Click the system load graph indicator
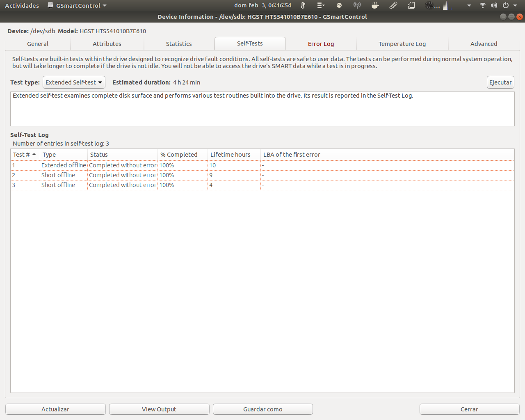The width and height of the screenshot is (525, 420). [445, 5]
